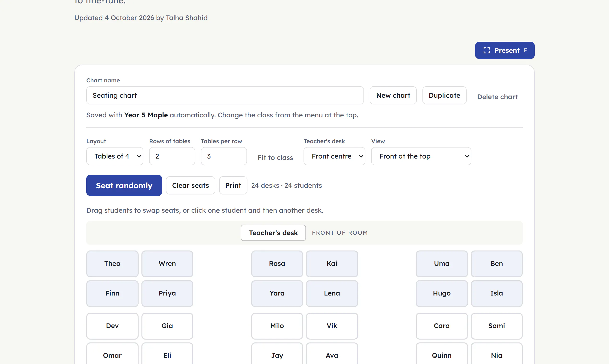Select Kai's seat
This screenshot has height=364, width=609.
[332, 264]
